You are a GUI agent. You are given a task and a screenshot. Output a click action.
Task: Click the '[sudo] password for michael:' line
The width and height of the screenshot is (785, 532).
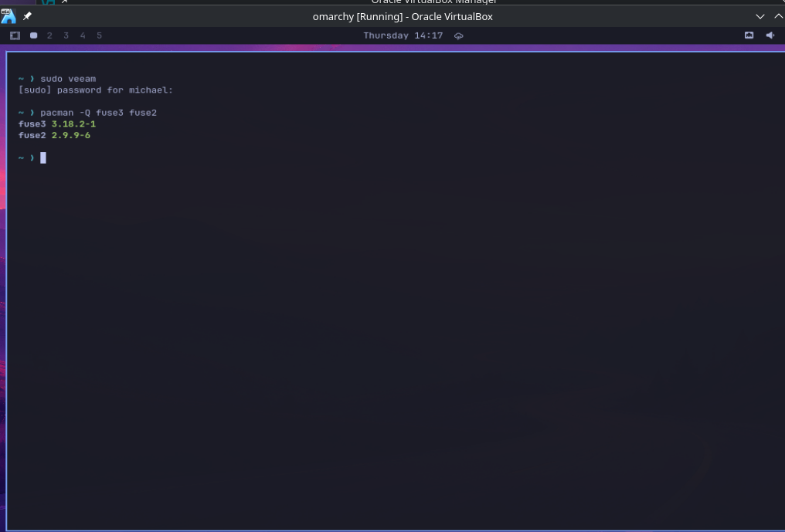click(x=96, y=90)
